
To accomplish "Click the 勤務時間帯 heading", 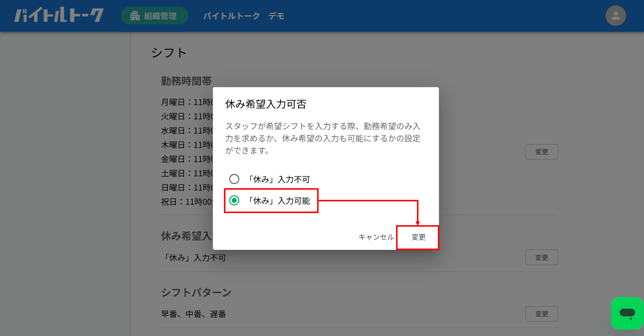I will [x=186, y=81].
